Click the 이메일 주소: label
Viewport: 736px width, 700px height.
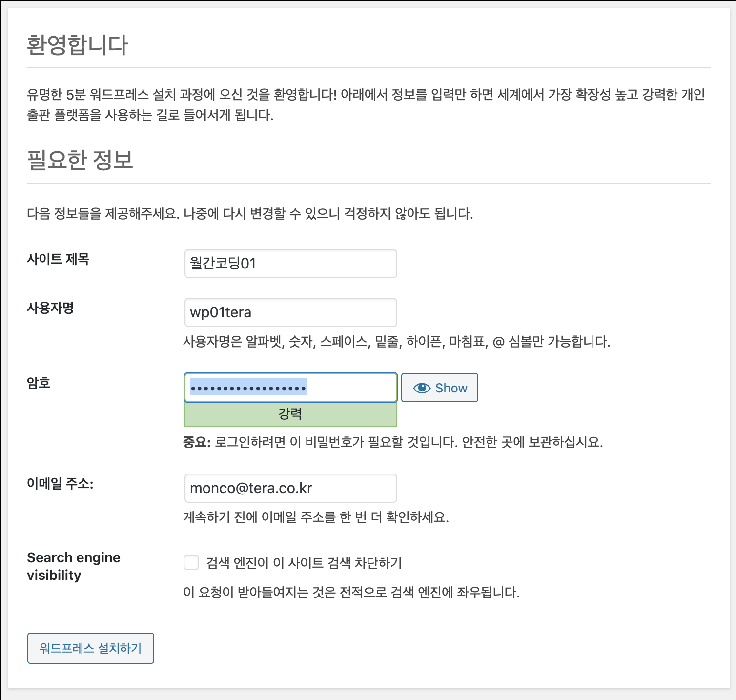(60, 484)
